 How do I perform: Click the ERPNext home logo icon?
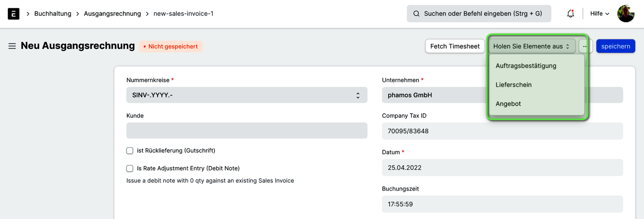13,13
